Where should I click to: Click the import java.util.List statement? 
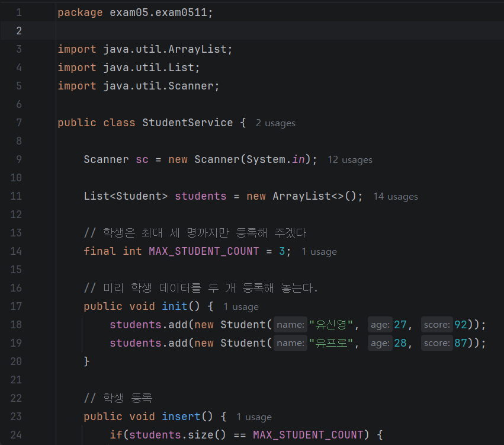129,68
